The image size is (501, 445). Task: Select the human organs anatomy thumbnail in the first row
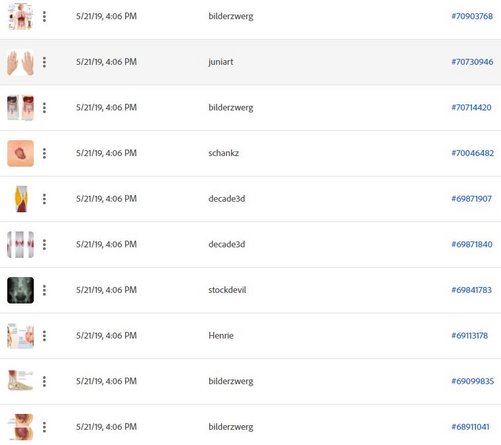[x=20, y=16]
